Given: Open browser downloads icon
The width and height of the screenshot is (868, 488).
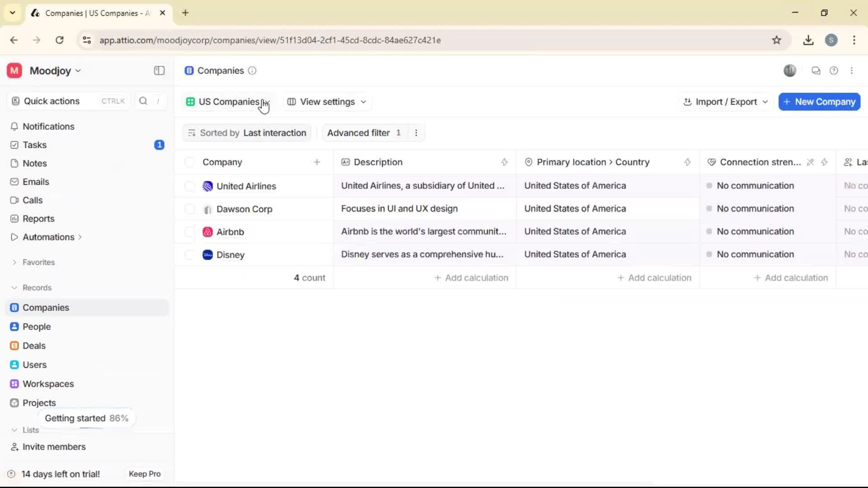Looking at the screenshot, I should pyautogui.click(x=808, y=40).
